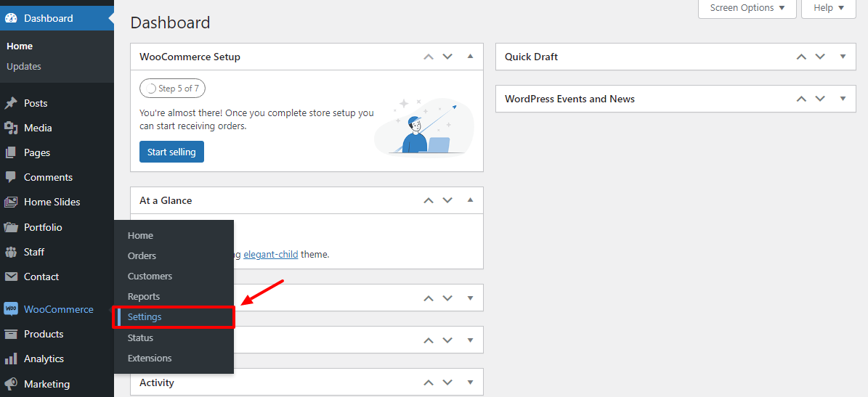The width and height of the screenshot is (868, 397).
Task: Click the Products archive icon
Action: [x=10, y=334]
